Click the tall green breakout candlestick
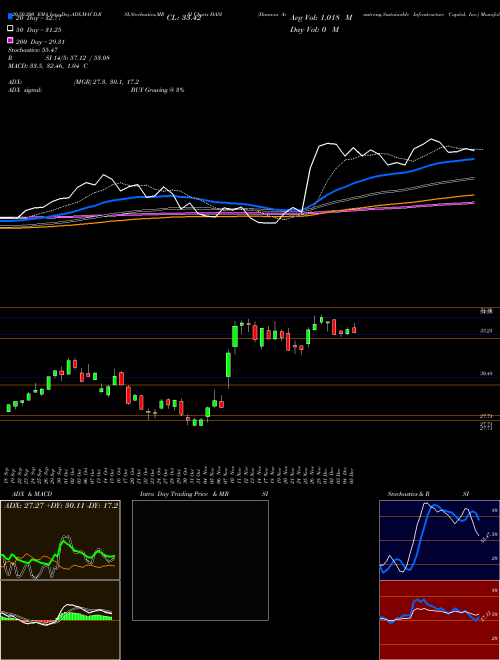Screen dimensions: 500x660 click(x=229, y=365)
